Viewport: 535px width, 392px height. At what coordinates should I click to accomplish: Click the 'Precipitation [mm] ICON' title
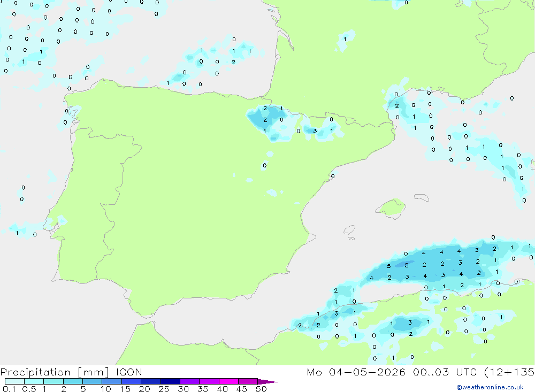coord(71,372)
